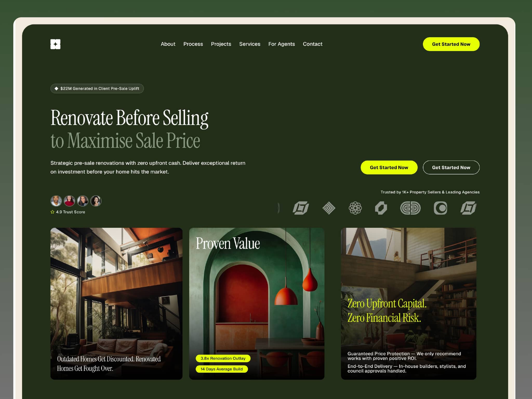Click the first avatar of smiling man
The width and height of the screenshot is (532, 399).
point(56,201)
